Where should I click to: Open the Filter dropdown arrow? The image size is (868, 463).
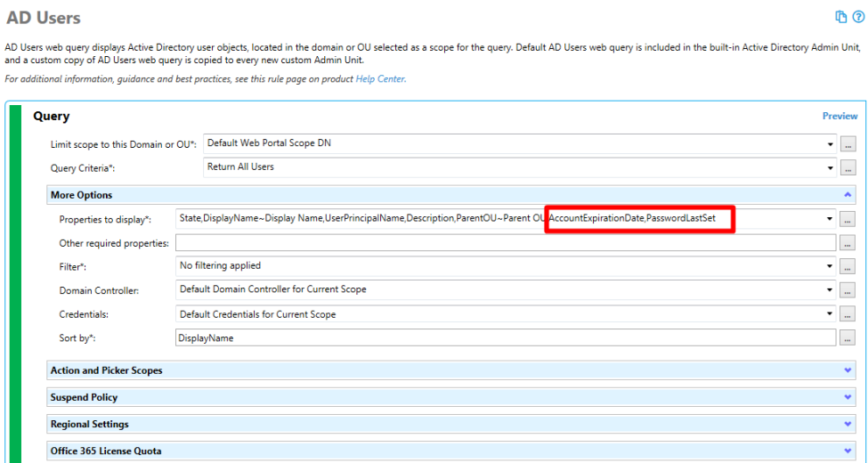coord(830,266)
